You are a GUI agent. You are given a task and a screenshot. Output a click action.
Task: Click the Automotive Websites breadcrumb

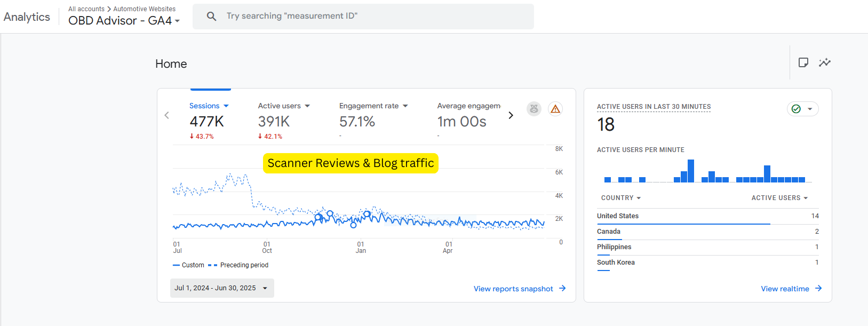pos(144,9)
